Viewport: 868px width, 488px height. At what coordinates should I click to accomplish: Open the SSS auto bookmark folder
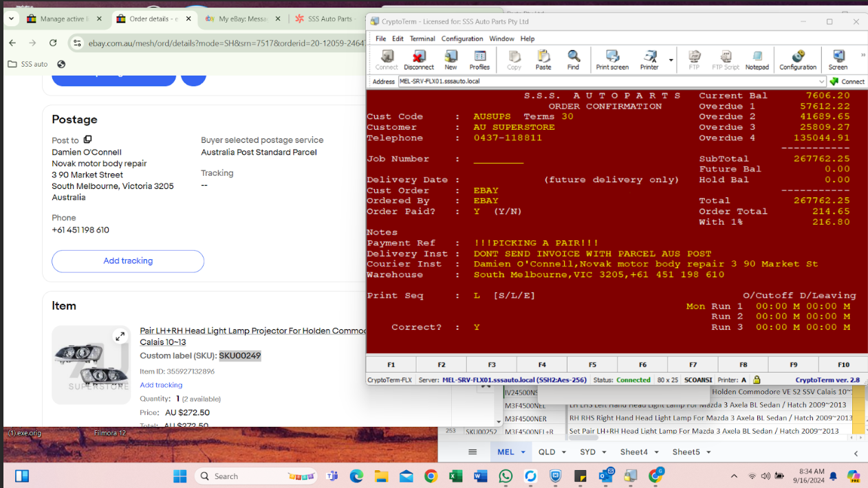(28, 64)
